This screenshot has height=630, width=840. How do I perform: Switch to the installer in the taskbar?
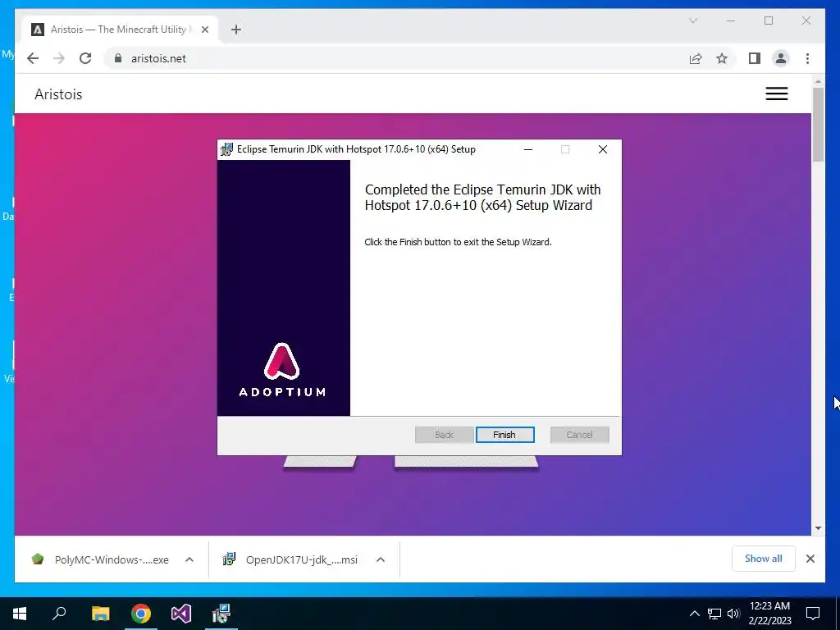pyautogui.click(x=221, y=614)
